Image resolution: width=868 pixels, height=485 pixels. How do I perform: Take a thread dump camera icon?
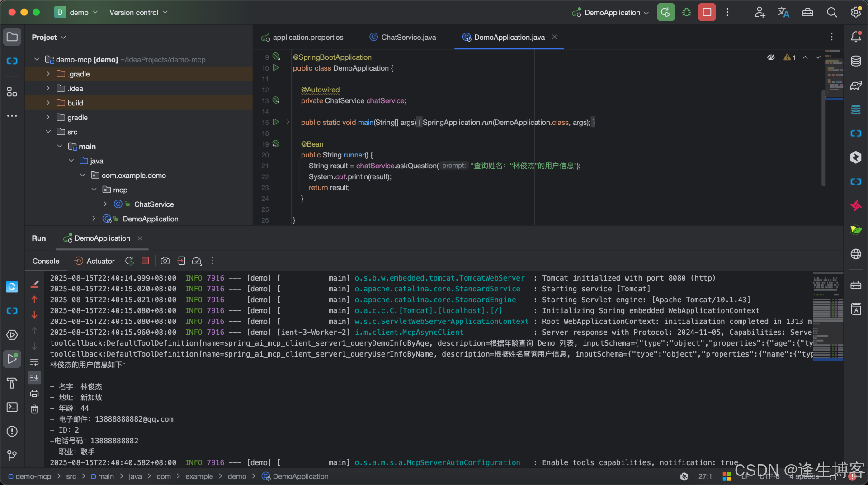coord(165,261)
